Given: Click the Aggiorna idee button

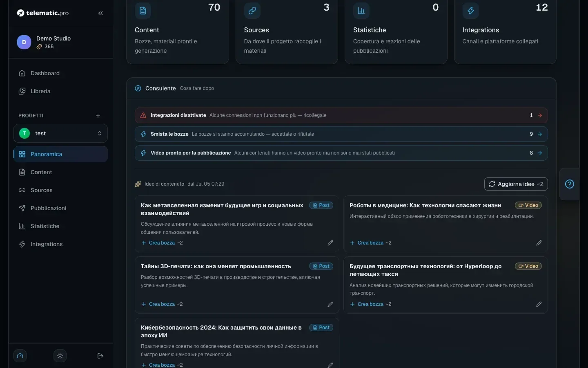Looking at the screenshot, I should (516, 184).
